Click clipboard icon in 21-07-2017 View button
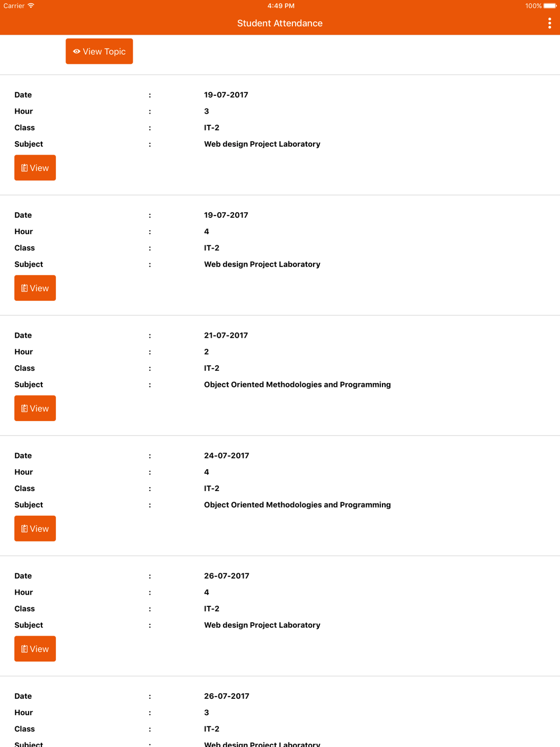Image resolution: width=560 pixels, height=747 pixels. pyautogui.click(x=24, y=409)
